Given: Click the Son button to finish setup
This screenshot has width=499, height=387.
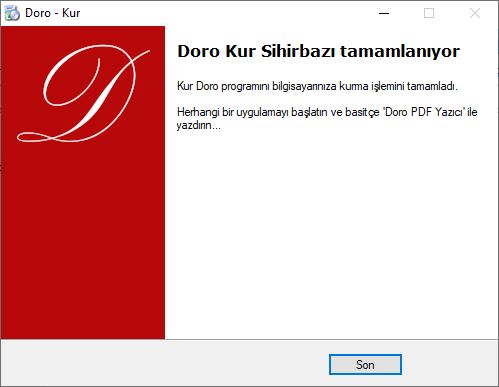Looking at the screenshot, I should pyautogui.click(x=365, y=364).
